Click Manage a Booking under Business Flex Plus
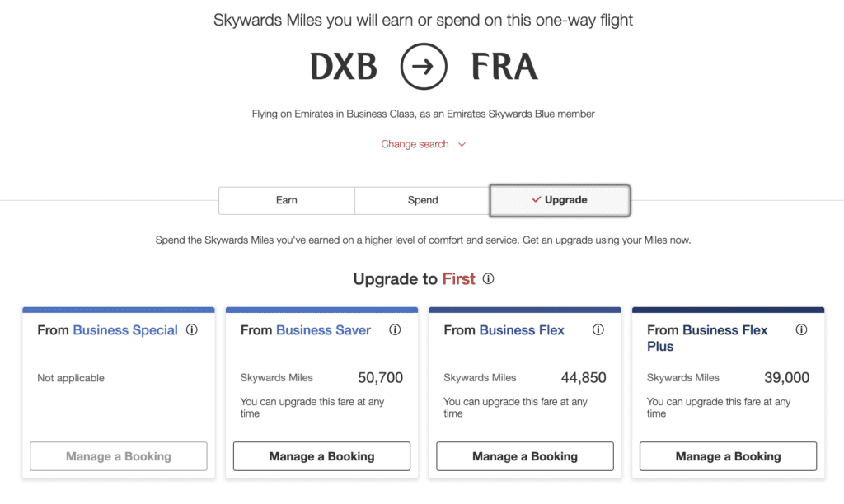The width and height of the screenshot is (844, 504). [727, 456]
